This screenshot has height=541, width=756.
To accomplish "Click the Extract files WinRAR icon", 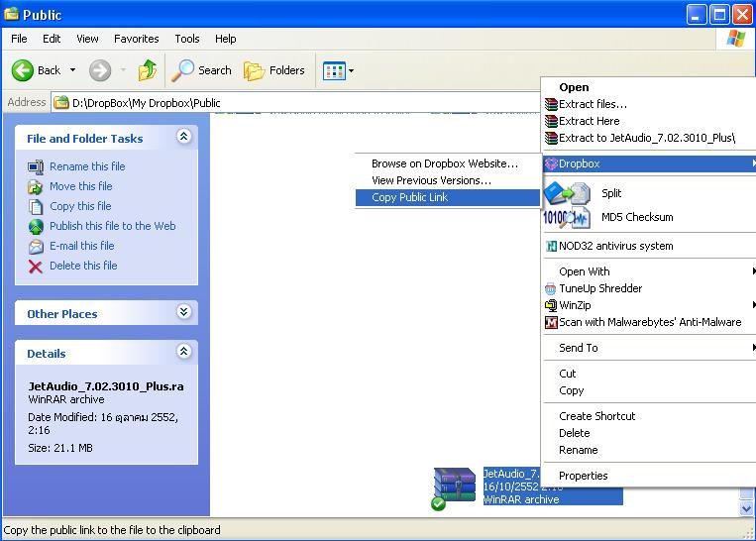I will pos(551,104).
